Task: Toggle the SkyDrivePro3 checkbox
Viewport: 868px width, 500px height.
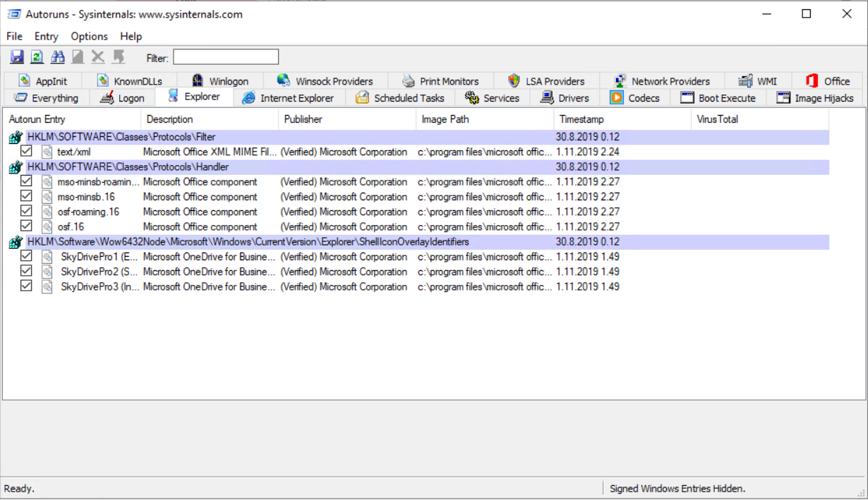Action: point(26,286)
